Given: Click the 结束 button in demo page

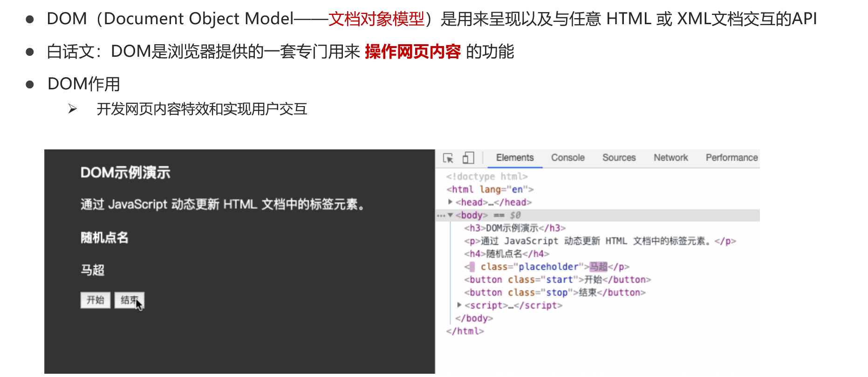Looking at the screenshot, I should (x=130, y=300).
